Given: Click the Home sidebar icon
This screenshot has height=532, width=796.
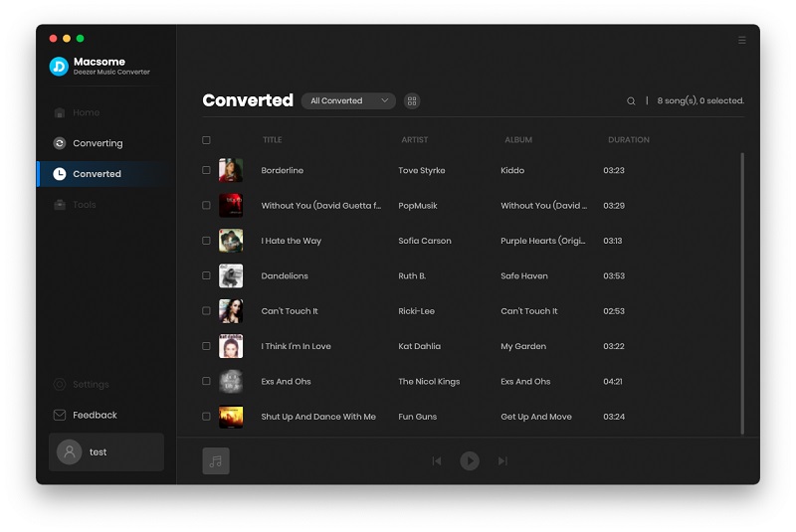Looking at the screenshot, I should [x=60, y=112].
